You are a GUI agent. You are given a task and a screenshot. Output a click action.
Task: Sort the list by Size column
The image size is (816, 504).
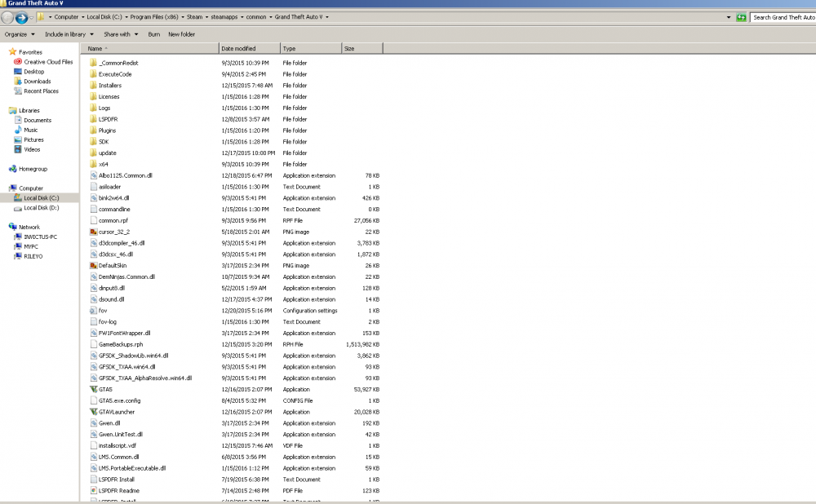tap(362, 48)
